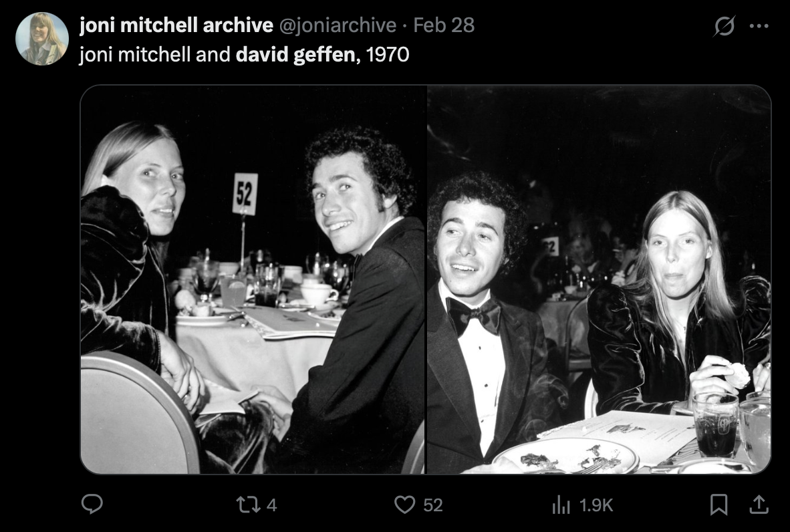Click the @joniarchive handle
Screen dimensions: 790x532
[x=338, y=25]
